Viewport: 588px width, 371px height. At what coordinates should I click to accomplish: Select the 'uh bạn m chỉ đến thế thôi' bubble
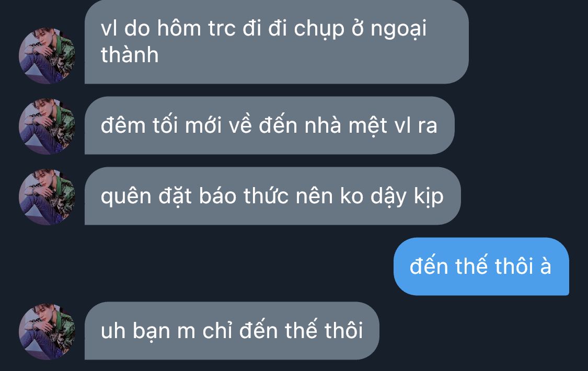point(232,331)
